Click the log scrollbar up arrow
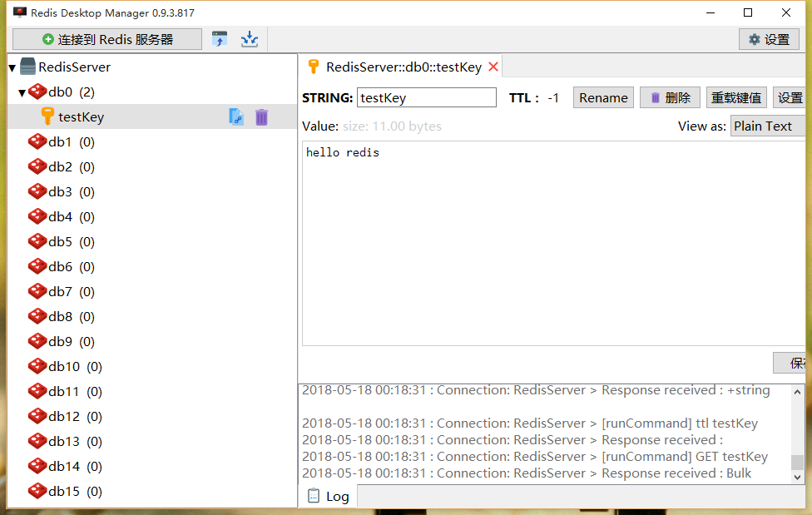The height and width of the screenshot is (515, 812). (798, 392)
